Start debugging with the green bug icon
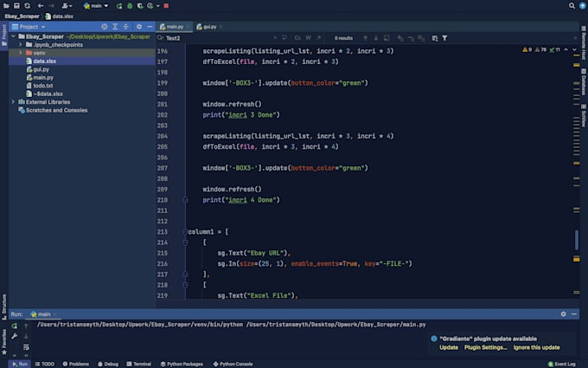Viewport: 588px width, 368px height. [130, 6]
